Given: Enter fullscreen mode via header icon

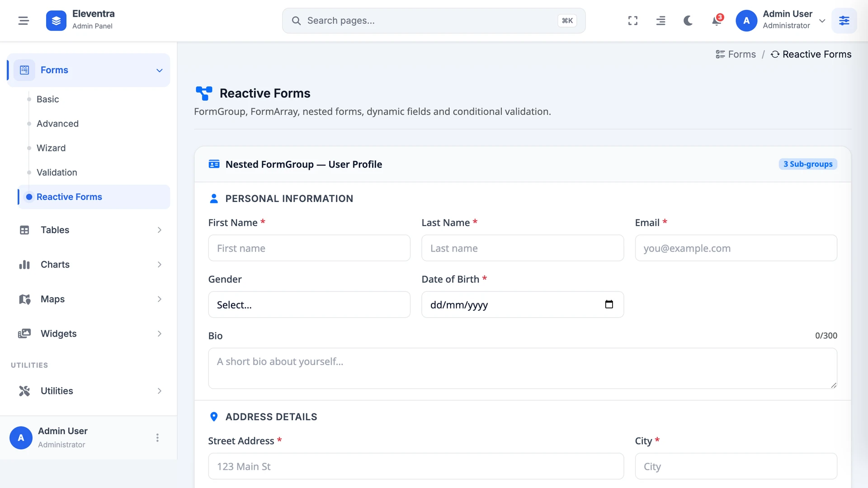Looking at the screenshot, I should 633,21.
